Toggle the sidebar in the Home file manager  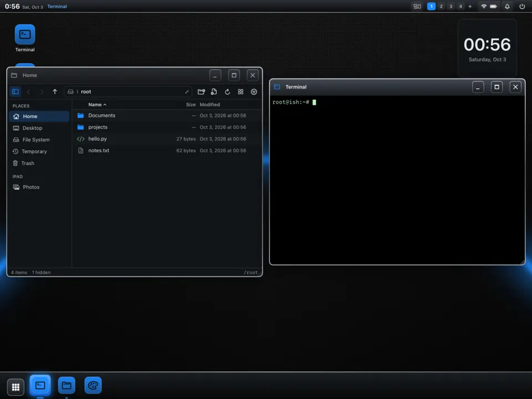coord(16,91)
